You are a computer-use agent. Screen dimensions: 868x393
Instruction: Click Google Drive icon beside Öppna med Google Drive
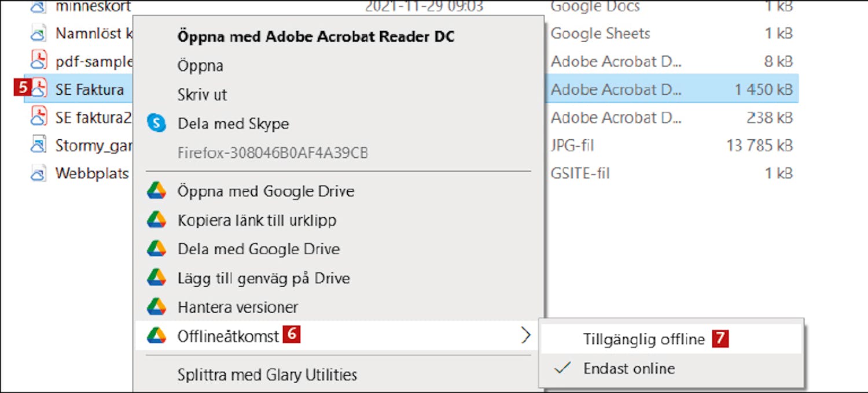(x=156, y=191)
